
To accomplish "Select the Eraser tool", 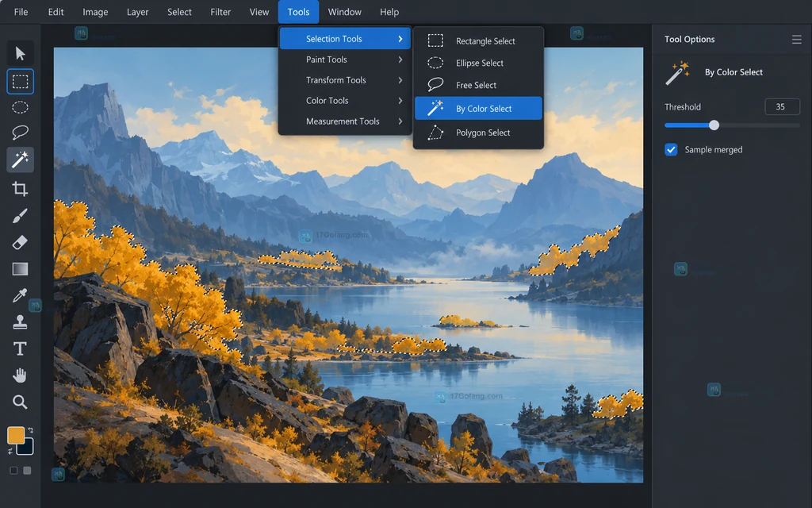I will pos(20,242).
